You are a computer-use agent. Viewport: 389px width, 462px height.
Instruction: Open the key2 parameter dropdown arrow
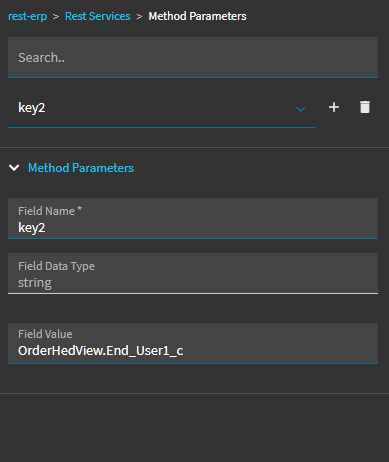coord(301,109)
